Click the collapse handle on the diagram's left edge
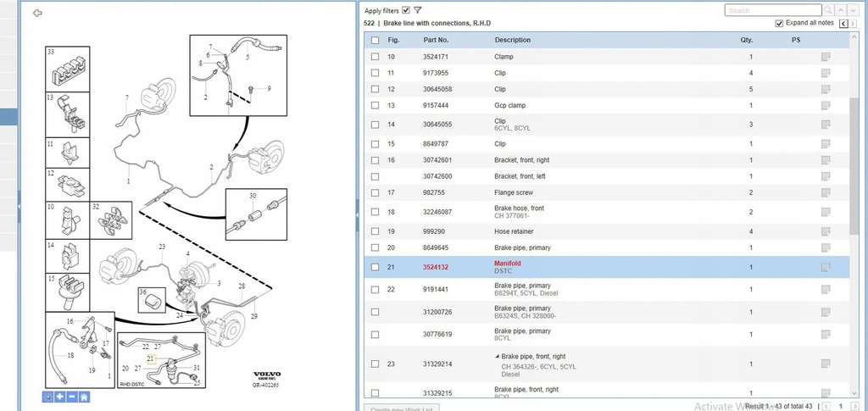The image size is (868, 411). tap(19, 206)
